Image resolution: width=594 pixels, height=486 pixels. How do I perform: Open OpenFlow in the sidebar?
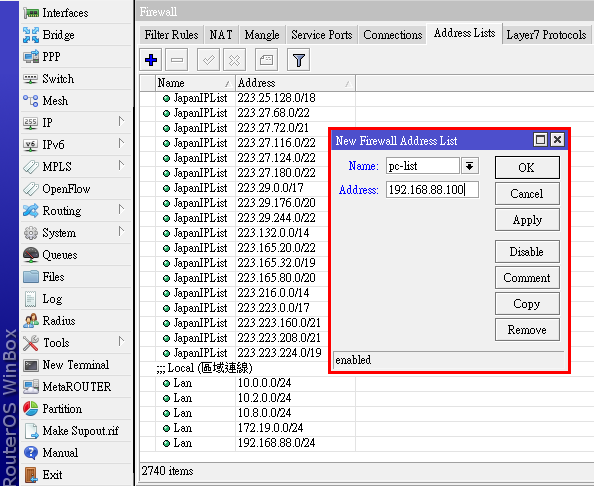(x=76, y=189)
